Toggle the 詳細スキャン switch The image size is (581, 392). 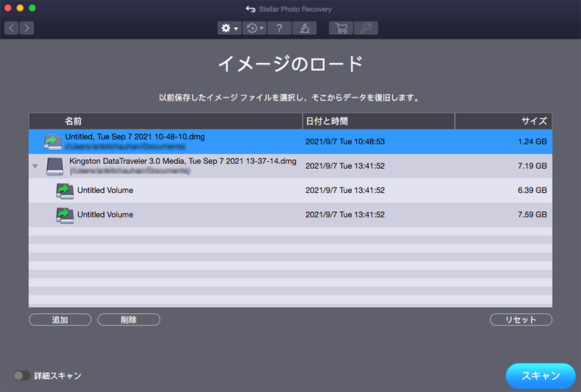[x=22, y=376]
